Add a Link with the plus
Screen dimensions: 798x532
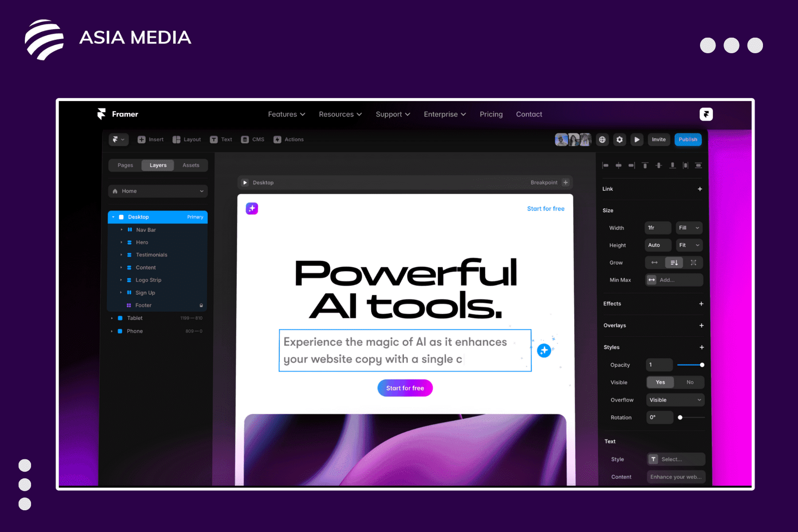pyautogui.click(x=700, y=189)
